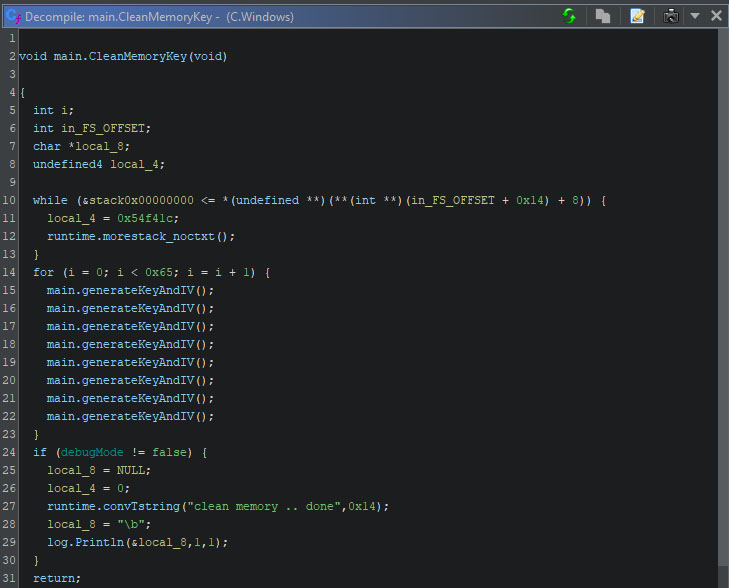Screen dimensions: 729x588
Task: Click local_8 = NULL assignment
Action: click(x=99, y=470)
